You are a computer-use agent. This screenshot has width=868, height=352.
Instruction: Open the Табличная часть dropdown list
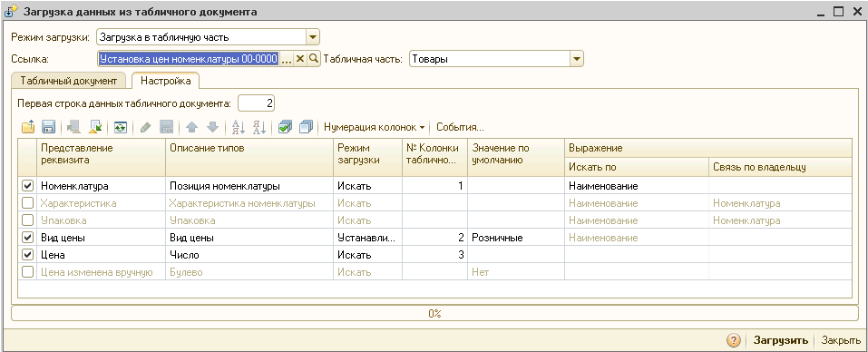click(x=577, y=59)
